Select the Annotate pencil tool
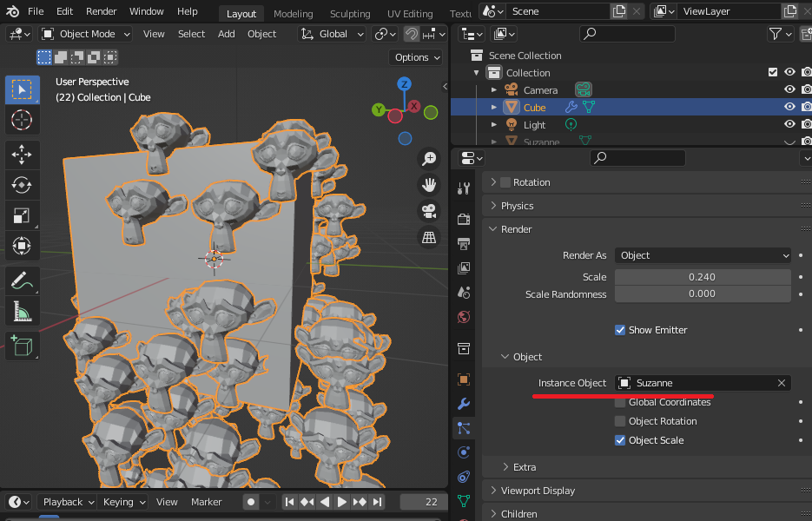Image resolution: width=812 pixels, height=521 pixels. click(23, 280)
